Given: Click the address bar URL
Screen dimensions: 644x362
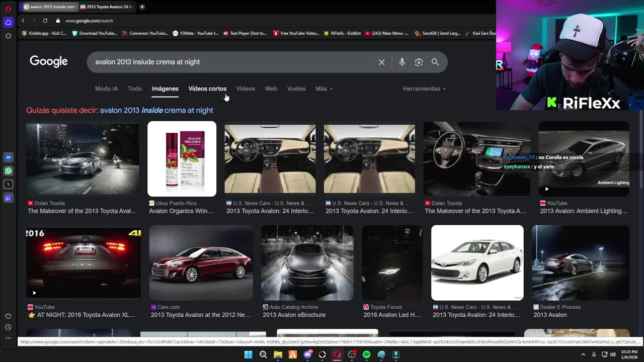Looking at the screenshot, I should tap(89, 21).
